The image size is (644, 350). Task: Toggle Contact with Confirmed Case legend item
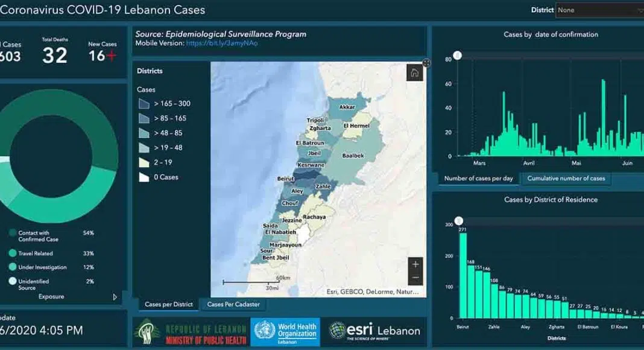pos(13,233)
